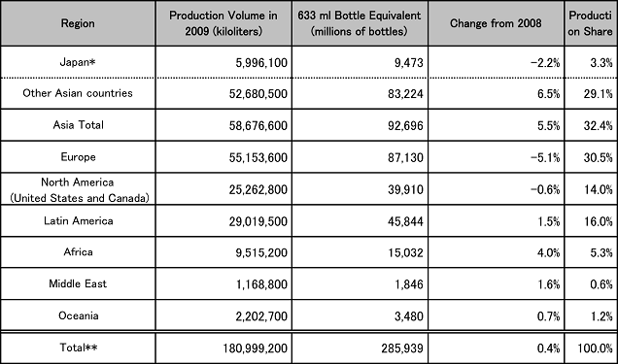
Task: Select Europe's 55,153,600 volume cell
Action: click(223, 157)
